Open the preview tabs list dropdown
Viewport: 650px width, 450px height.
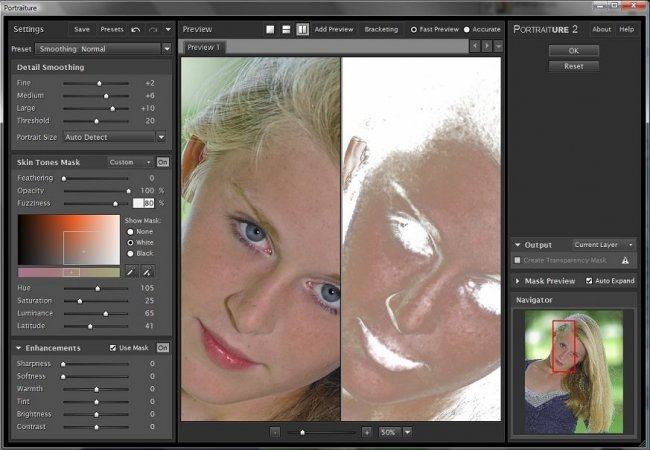pos(499,46)
